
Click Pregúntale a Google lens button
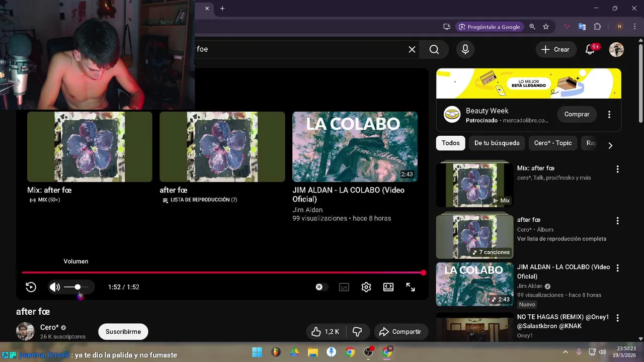[x=489, y=27]
